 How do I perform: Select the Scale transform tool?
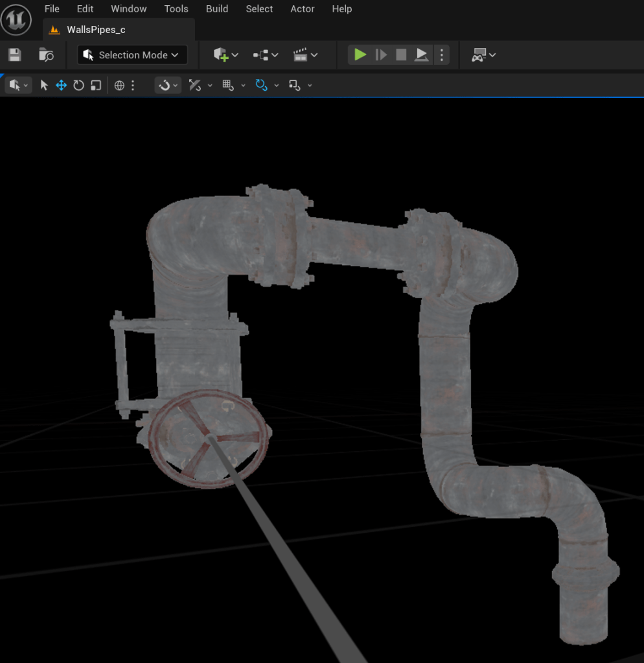pyautogui.click(x=96, y=86)
